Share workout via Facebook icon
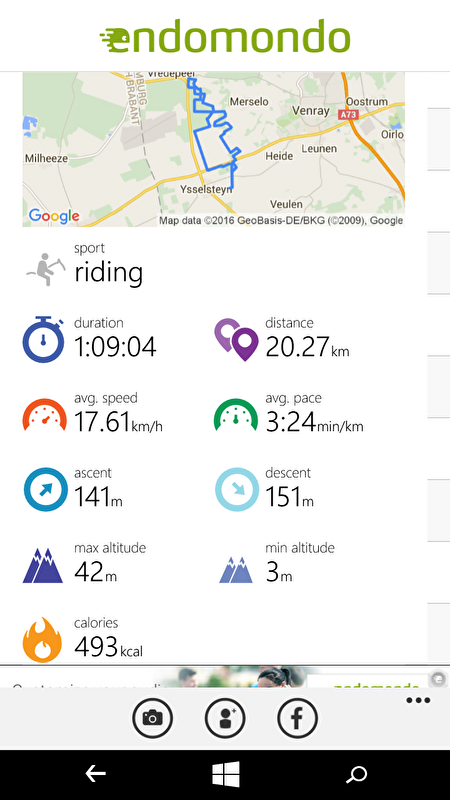Viewport: 450px width, 800px height. 297,718
